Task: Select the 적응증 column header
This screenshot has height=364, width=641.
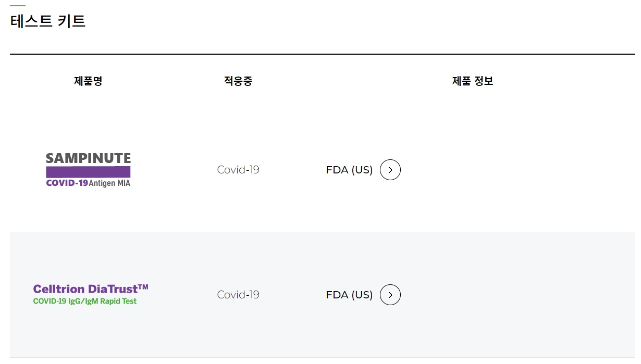Action: point(238,81)
